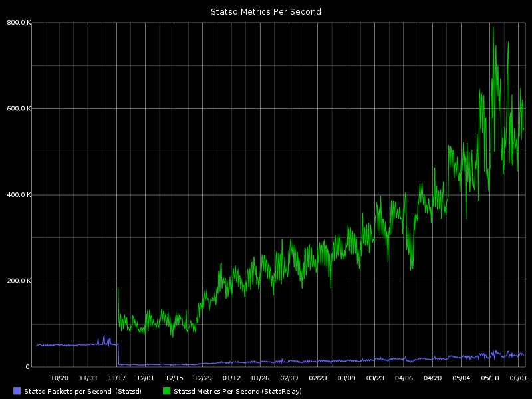Click the 04/06 date label
This screenshot has width=532, height=399.
(404, 378)
